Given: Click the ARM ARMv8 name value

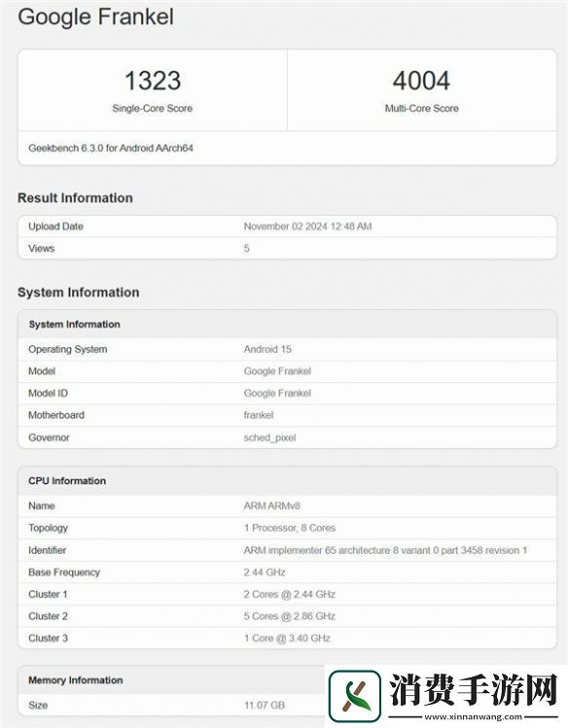Looking at the screenshot, I should click(271, 505).
